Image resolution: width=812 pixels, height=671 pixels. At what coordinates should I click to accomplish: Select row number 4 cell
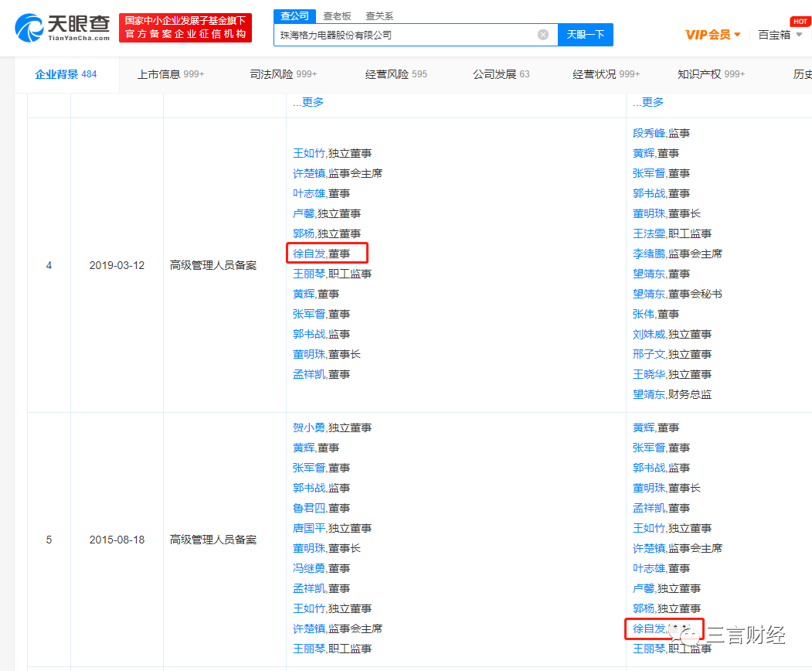click(x=49, y=265)
